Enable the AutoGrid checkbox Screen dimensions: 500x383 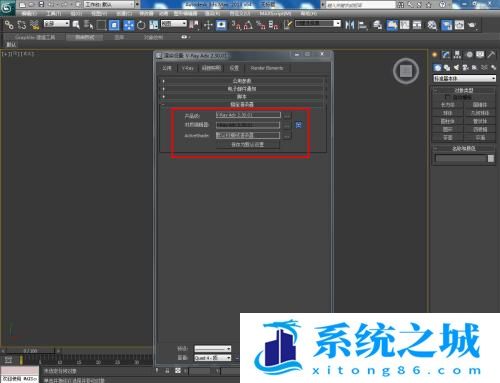[447, 97]
